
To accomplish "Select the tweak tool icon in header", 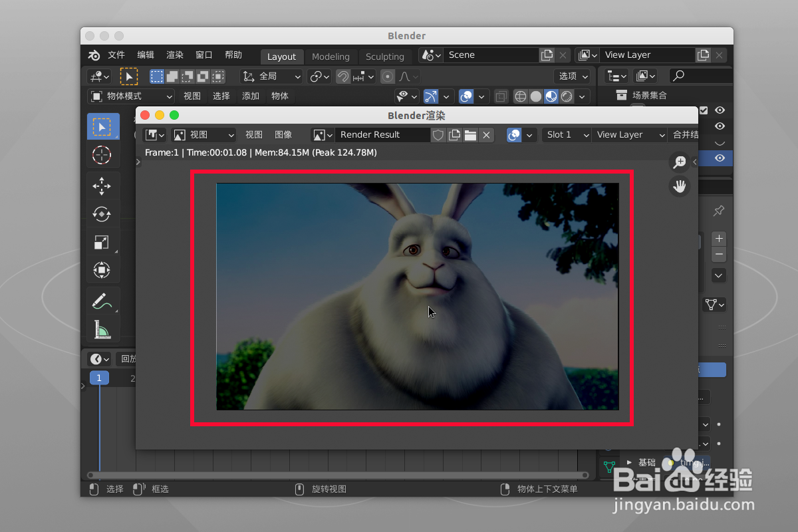I will click(129, 76).
